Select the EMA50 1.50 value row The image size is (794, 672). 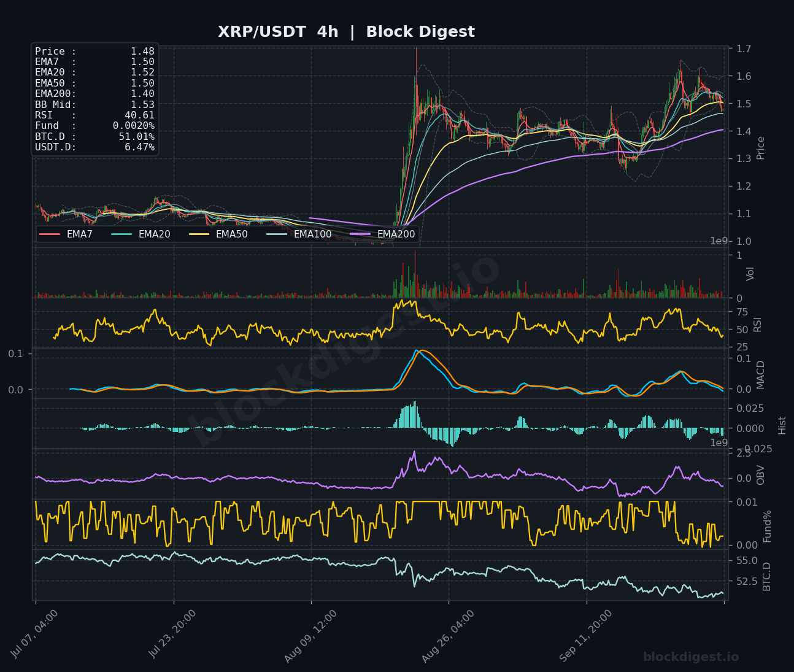pyautogui.click(x=94, y=83)
